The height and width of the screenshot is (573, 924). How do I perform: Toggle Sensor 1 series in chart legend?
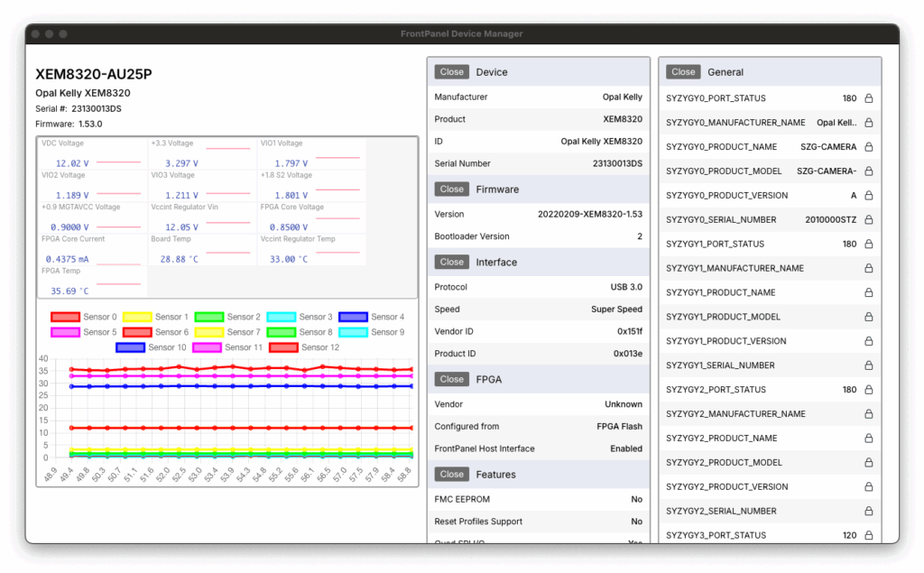(155, 317)
